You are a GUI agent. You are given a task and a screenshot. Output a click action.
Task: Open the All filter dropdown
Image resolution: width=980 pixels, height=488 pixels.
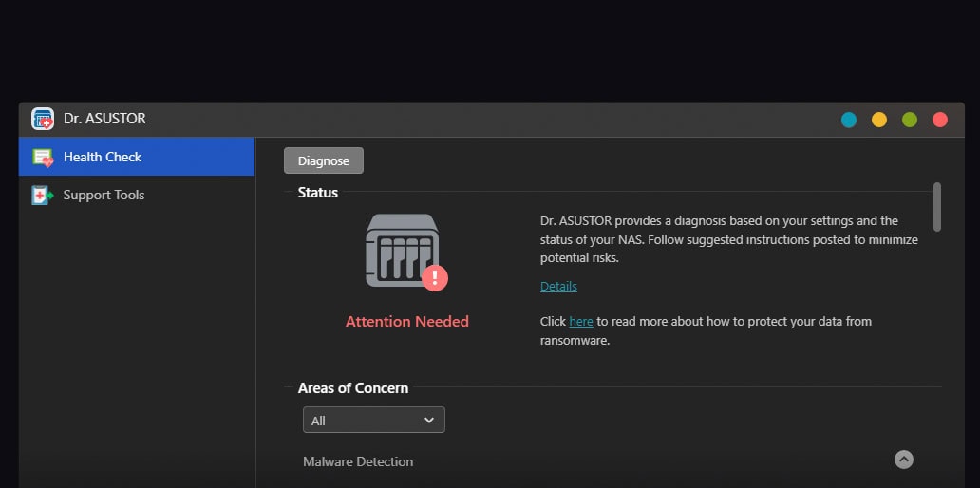tap(374, 420)
